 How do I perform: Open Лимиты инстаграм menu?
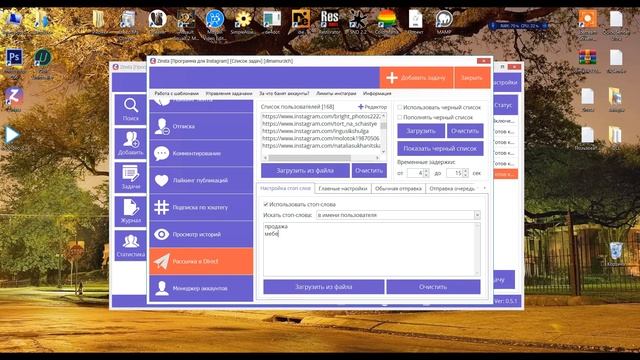(336, 93)
